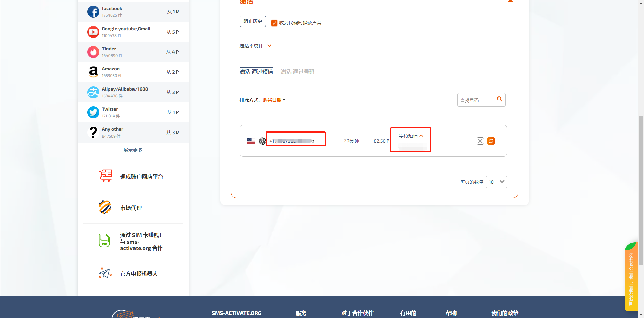Click the 阻止历史 button
The height and width of the screenshot is (318, 644).
[253, 21]
